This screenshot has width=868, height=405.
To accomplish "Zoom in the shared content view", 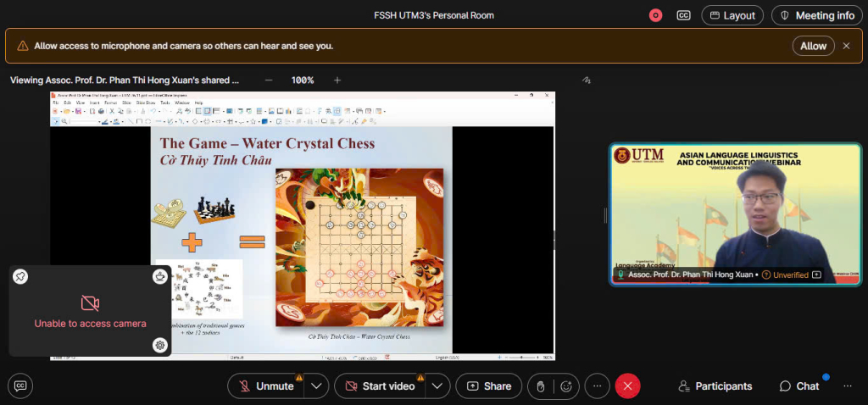I will point(337,80).
